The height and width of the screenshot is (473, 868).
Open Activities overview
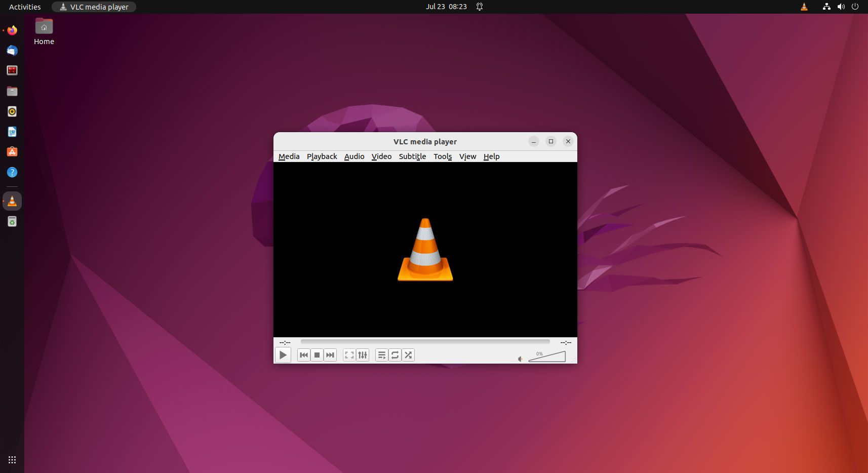pos(25,7)
